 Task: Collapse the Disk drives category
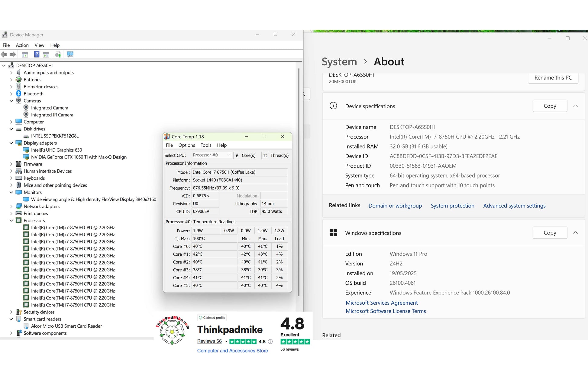pyautogui.click(x=11, y=129)
